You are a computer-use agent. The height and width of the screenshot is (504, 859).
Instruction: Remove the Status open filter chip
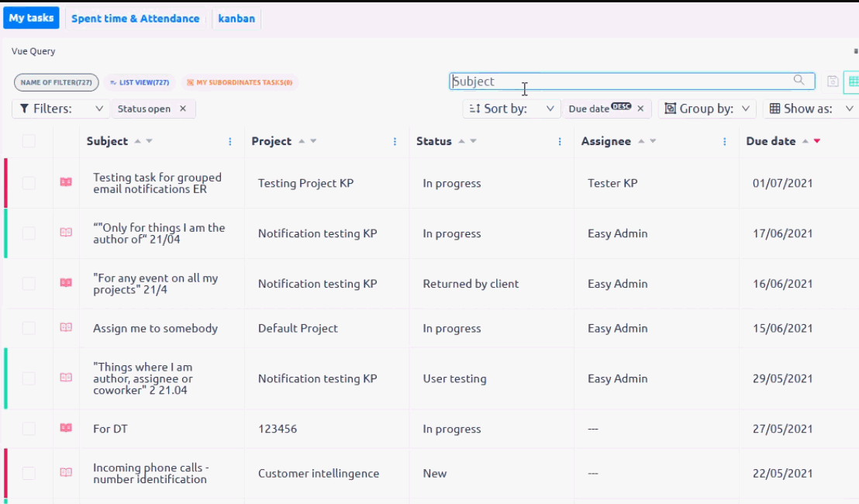pyautogui.click(x=183, y=109)
